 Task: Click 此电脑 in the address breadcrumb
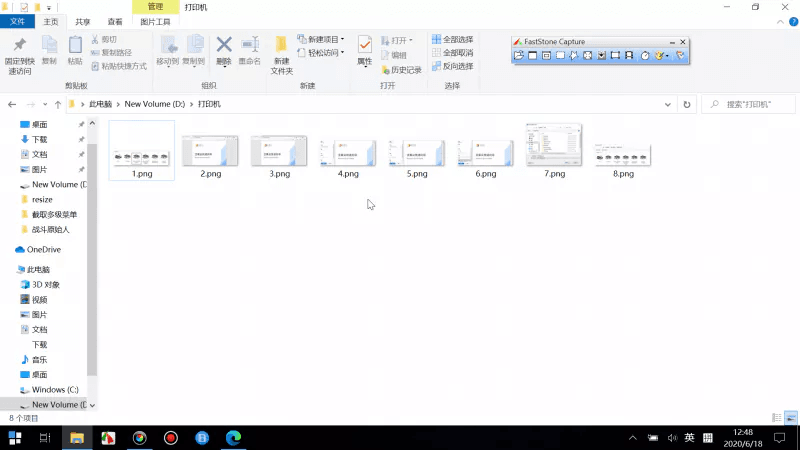[x=101, y=104]
